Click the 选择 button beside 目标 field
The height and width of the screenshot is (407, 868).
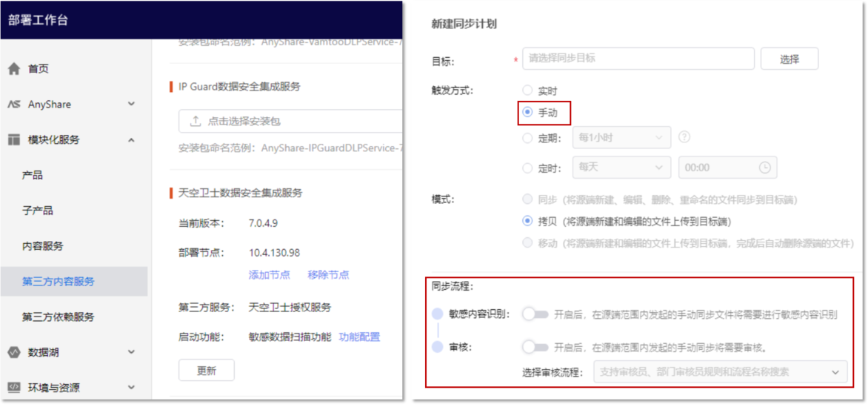click(x=789, y=59)
